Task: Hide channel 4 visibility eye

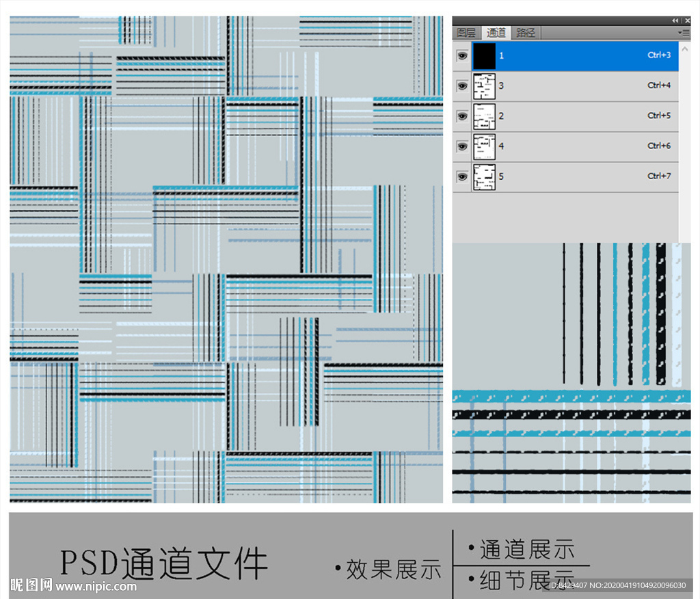Action: [462, 146]
